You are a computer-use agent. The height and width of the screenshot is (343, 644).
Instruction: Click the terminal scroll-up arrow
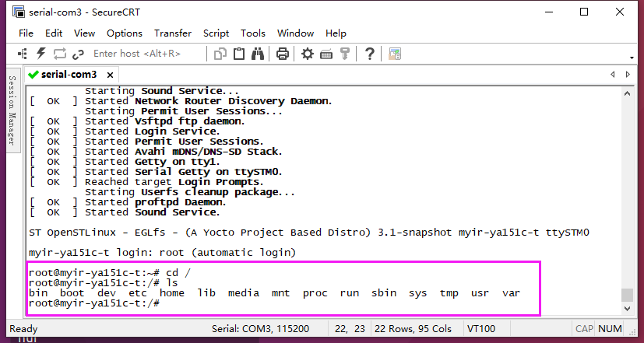click(x=627, y=93)
